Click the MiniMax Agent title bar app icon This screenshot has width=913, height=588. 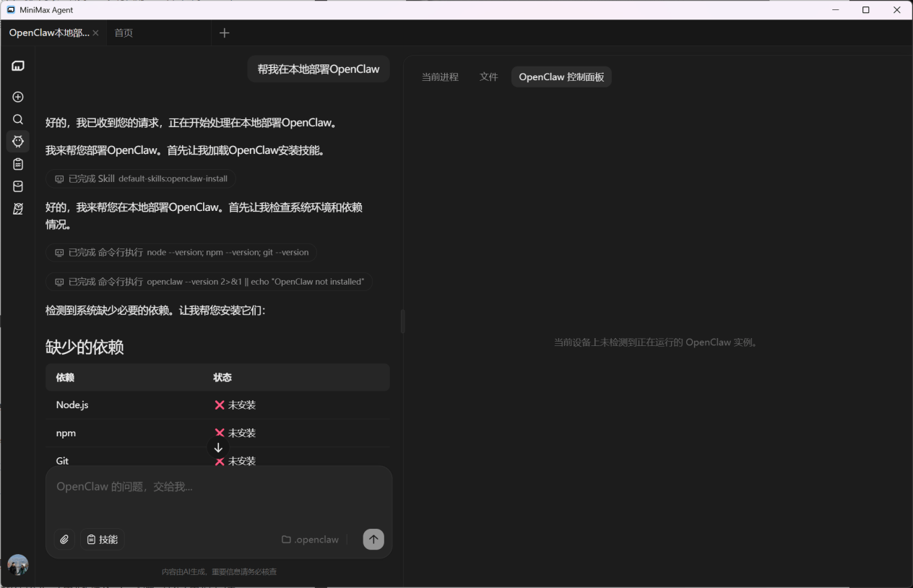[11, 10]
